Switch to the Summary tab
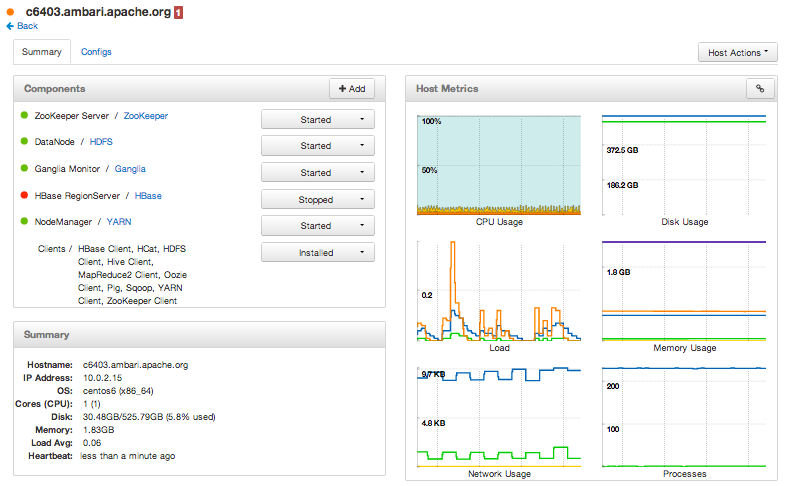 coord(42,52)
